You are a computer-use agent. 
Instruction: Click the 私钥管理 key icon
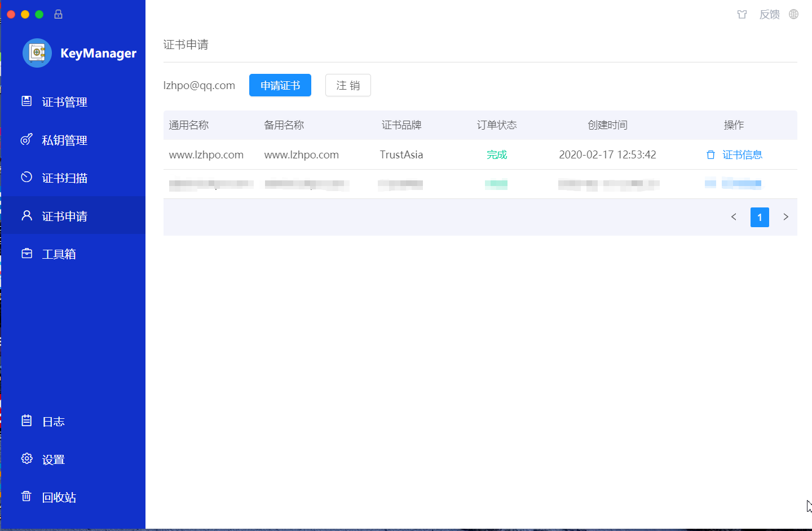tap(27, 140)
